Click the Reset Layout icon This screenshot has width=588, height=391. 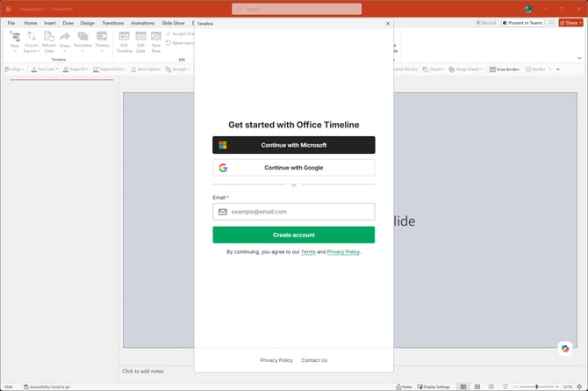tap(169, 43)
